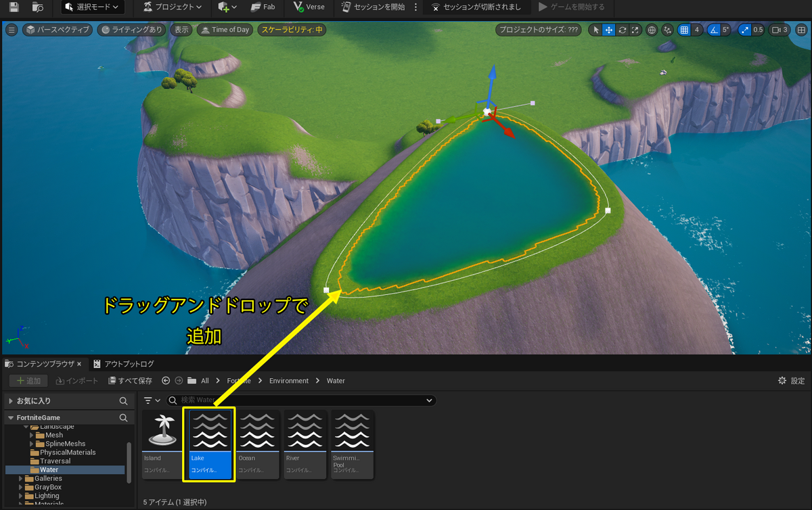
Task: Click すべて保存 save all button
Action: [131, 381]
